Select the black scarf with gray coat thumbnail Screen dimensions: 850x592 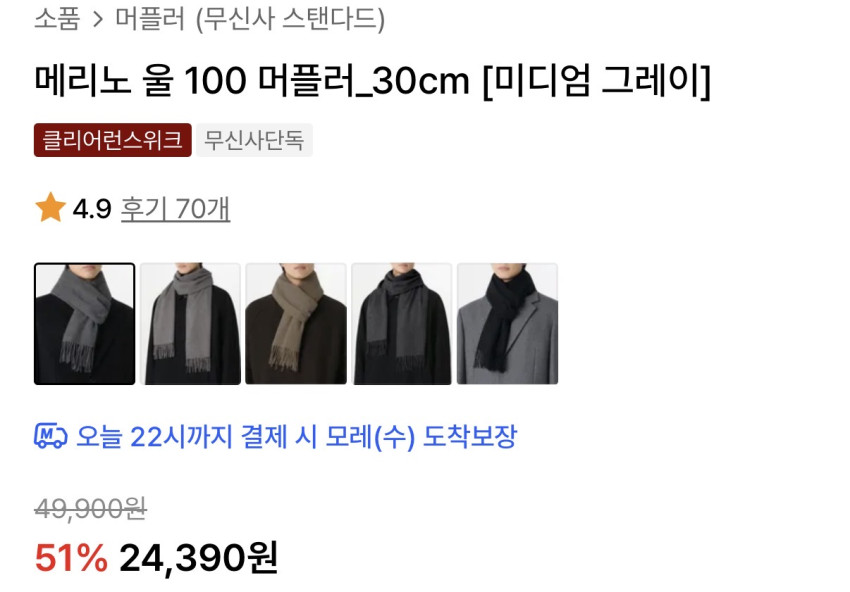coord(507,324)
